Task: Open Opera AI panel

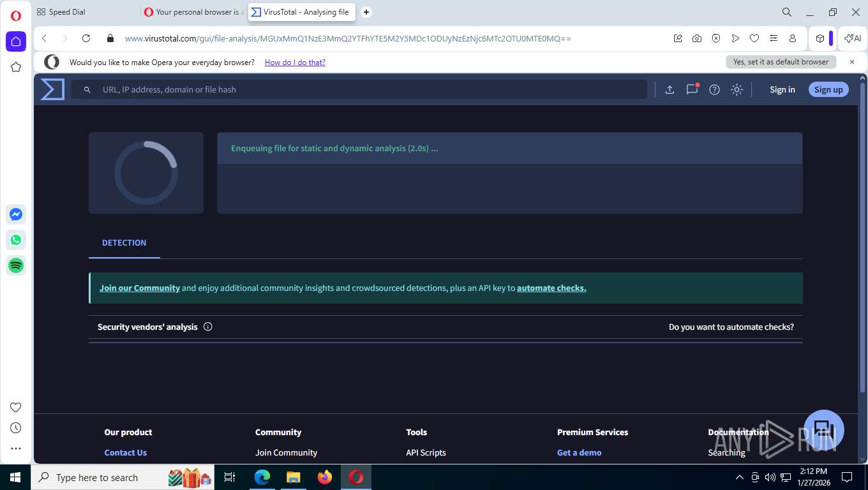Action: pyautogui.click(x=853, y=38)
